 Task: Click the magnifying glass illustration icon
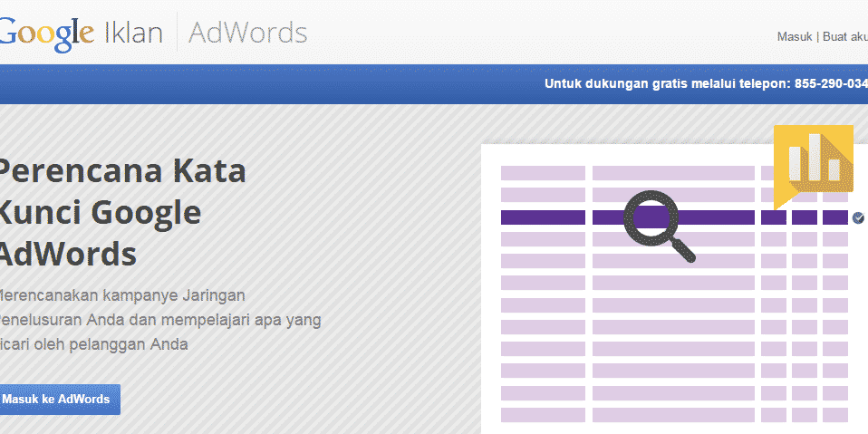pyautogui.click(x=659, y=226)
